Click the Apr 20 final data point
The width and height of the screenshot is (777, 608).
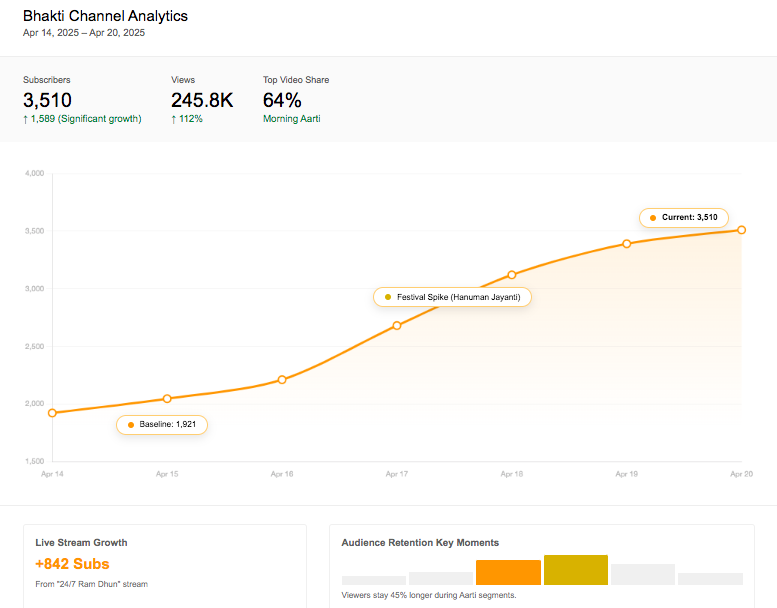click(x=741, y=230)
